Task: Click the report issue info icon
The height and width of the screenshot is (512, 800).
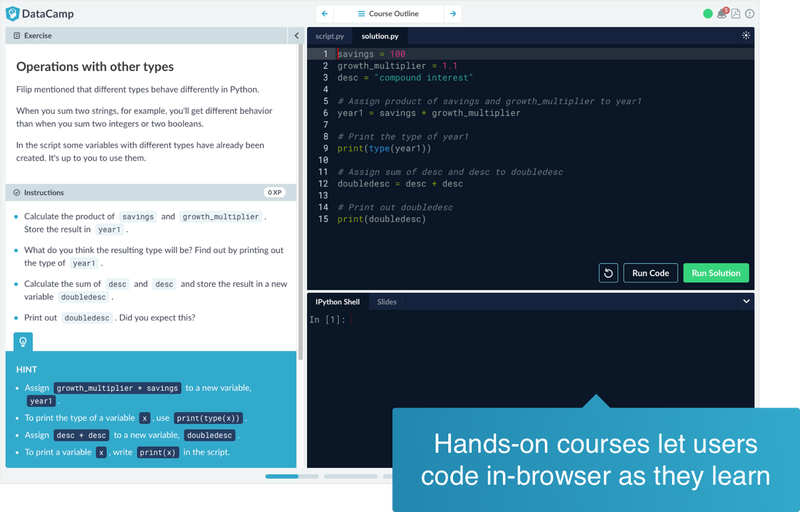Action: point(750,14)
